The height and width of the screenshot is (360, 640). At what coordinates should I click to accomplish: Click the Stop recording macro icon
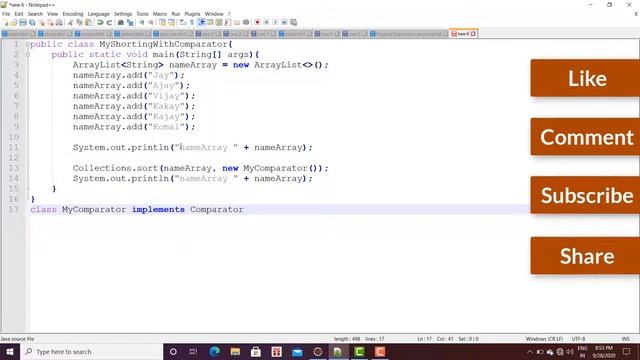[266, 22]
